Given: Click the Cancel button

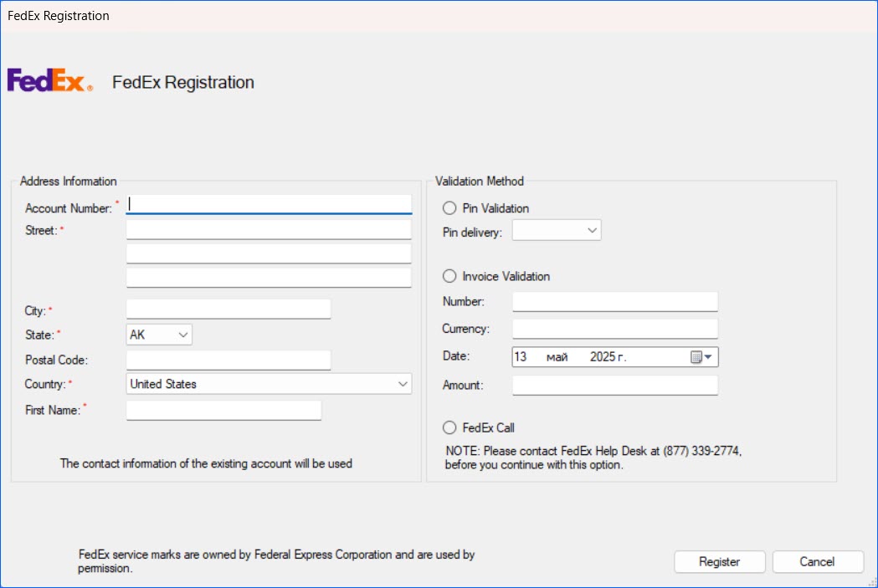Looking at the screenshot, I should click(x=818, y=562).
